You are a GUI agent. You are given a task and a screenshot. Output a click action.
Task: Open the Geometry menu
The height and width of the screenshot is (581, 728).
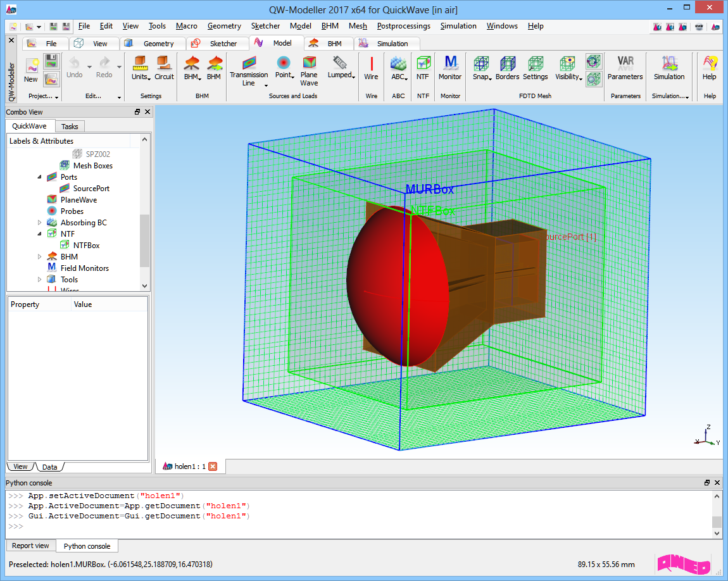coord(224,26)
